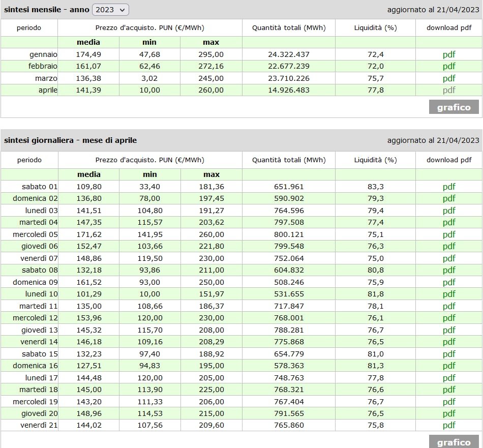The width and height of the screenshot is (483, 448).
Task: Download pdf for sabato 01
Action: (x=449, y=187)
